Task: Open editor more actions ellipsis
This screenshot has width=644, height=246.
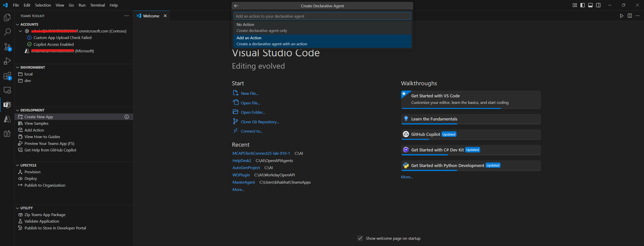Action: (637, 16)
